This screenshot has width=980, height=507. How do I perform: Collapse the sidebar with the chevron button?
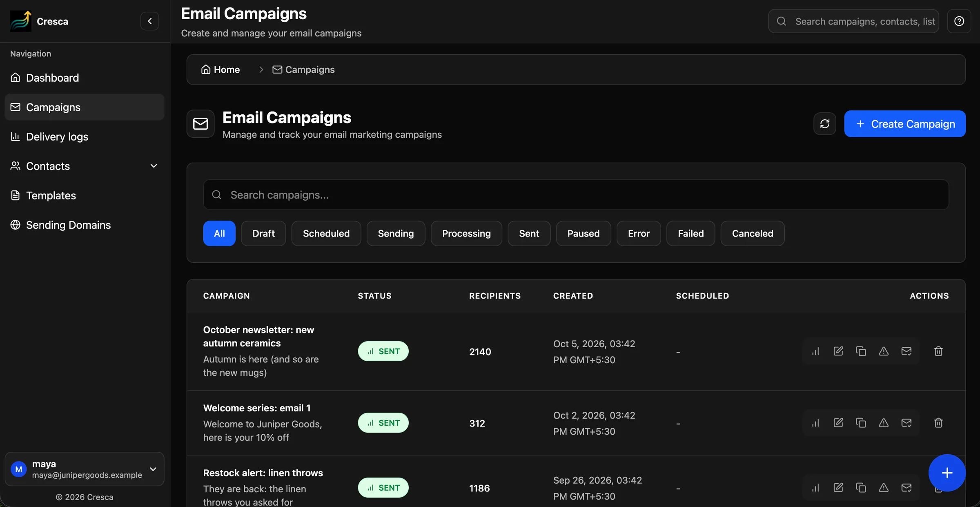pyautogui.click(x=149, y=21)
